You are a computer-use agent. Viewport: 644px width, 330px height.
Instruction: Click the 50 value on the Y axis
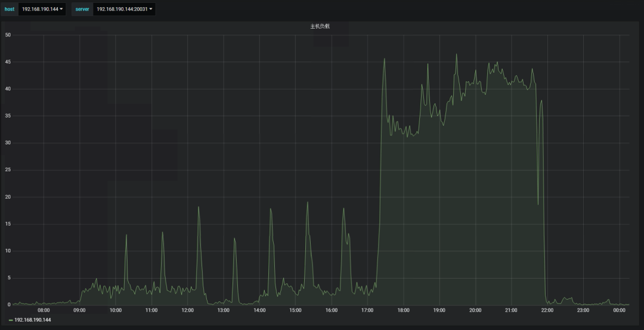click(x=8, y=35)
